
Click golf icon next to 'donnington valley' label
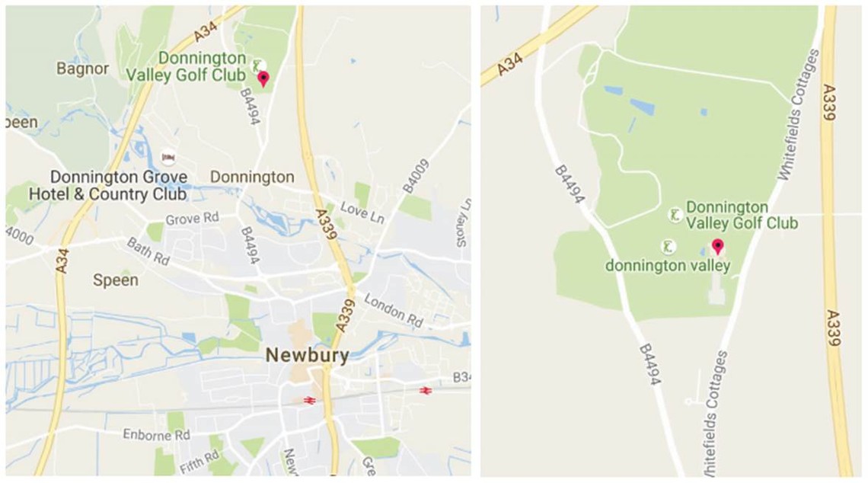click(669, 247)
